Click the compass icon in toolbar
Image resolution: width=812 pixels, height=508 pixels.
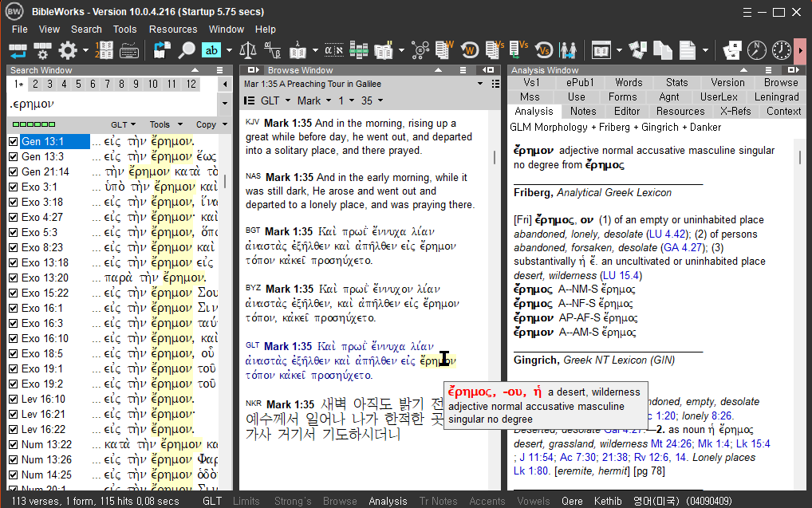click(757, 50)
